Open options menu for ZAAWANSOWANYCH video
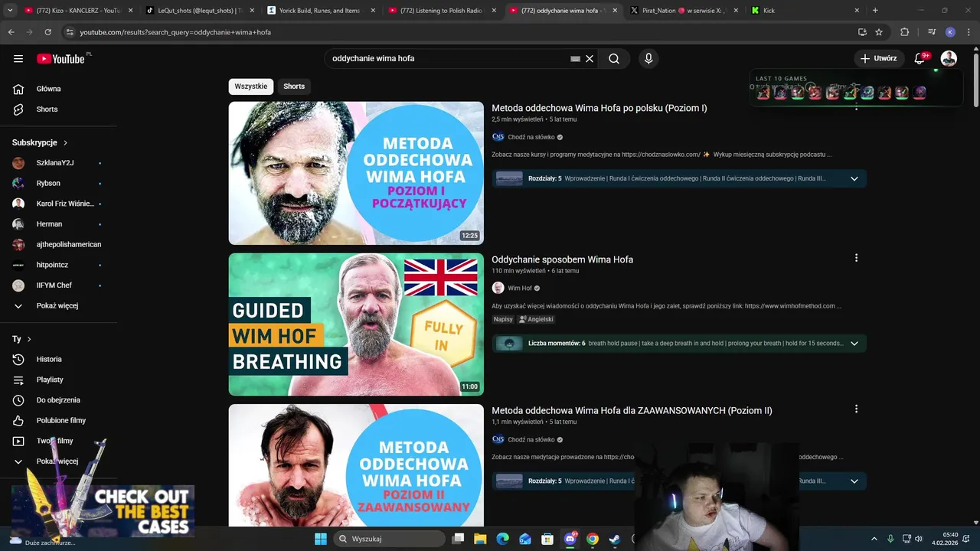Image resolution: width=980 pixels, height=551 pixels. pos(856,409)
